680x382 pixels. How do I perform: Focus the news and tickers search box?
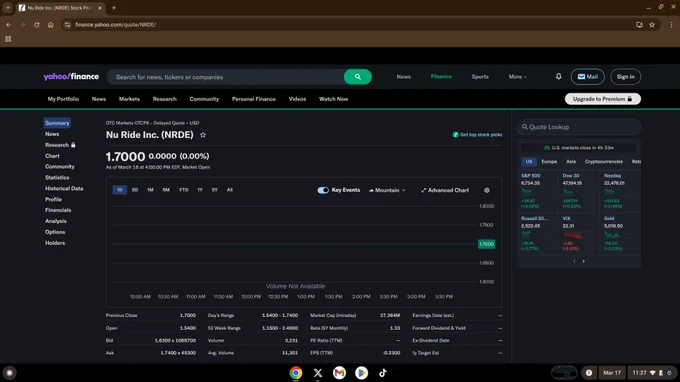click(226, 77)
